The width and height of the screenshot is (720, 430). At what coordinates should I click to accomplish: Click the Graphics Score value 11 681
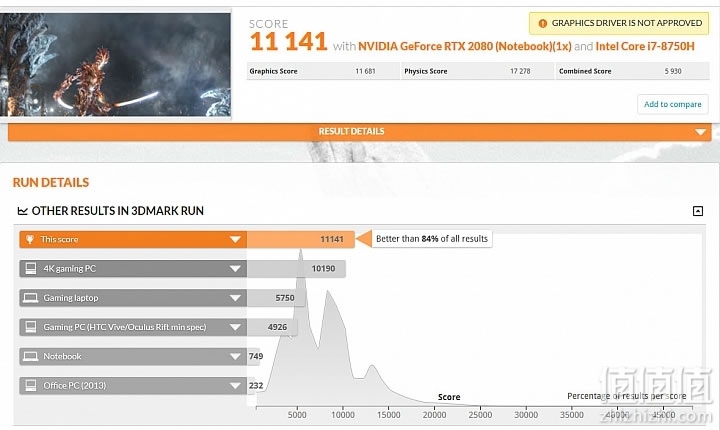tap(365, 71)
